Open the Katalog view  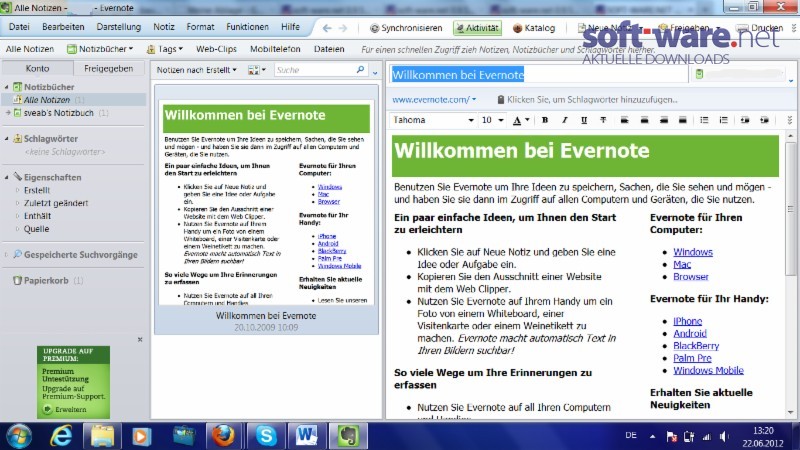coord(534,28)
